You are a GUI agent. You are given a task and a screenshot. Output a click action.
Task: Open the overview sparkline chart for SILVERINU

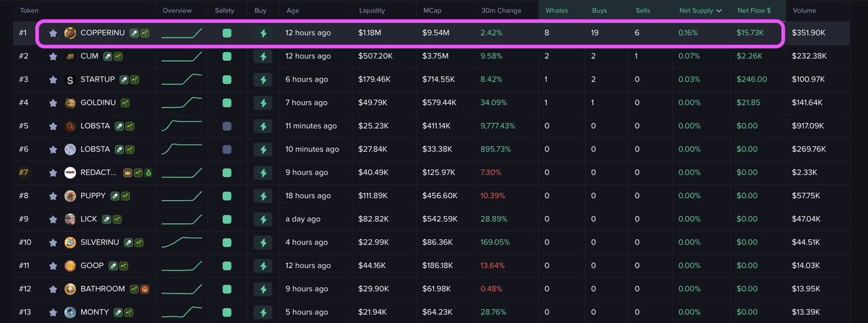pyautogui.click(x=182, y=242)
